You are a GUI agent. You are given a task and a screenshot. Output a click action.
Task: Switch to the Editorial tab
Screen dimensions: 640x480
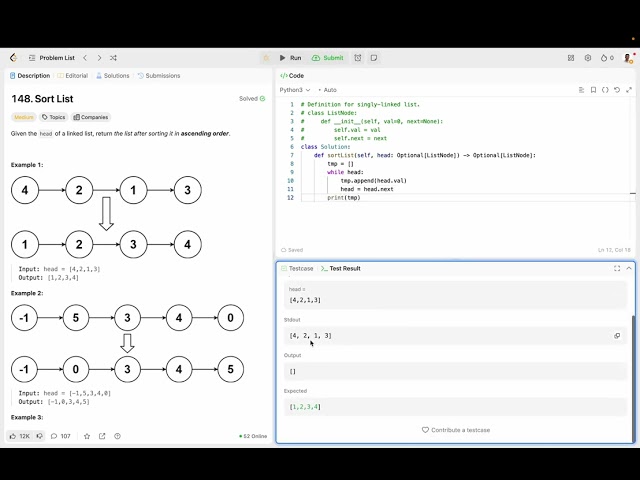73,76
